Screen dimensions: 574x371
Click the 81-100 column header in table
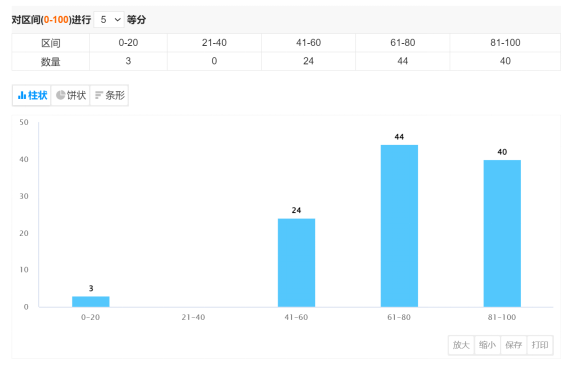tap(505, 43)
